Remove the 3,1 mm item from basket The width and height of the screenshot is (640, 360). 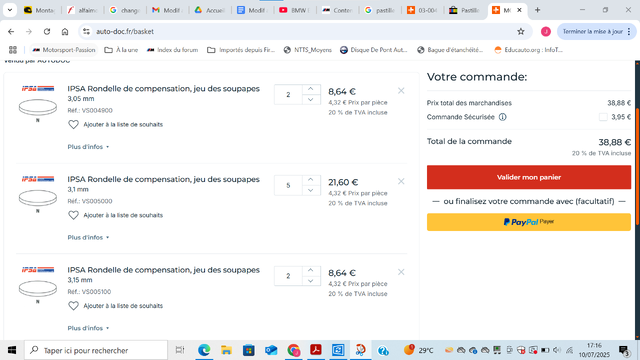pyautogui.click(x=401, y=181)
